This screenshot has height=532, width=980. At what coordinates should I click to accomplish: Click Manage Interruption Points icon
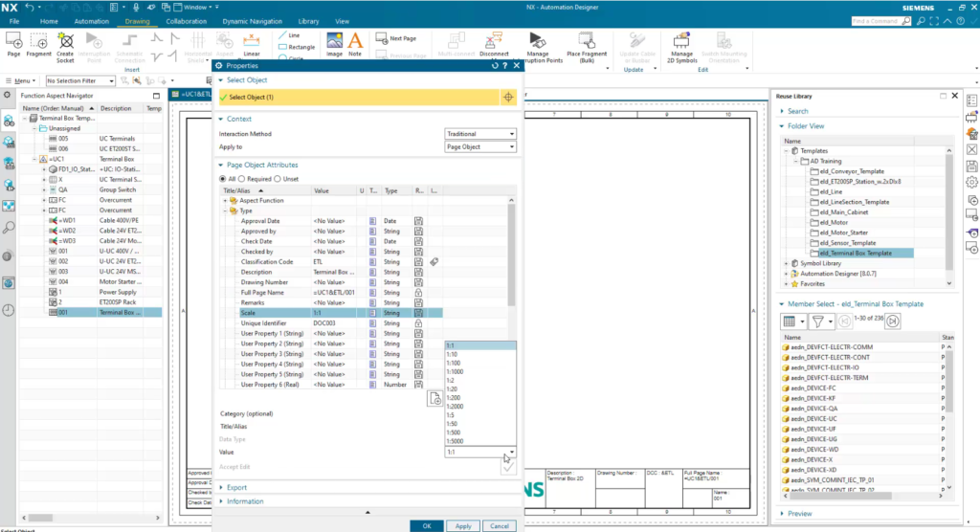click(538, 40)
